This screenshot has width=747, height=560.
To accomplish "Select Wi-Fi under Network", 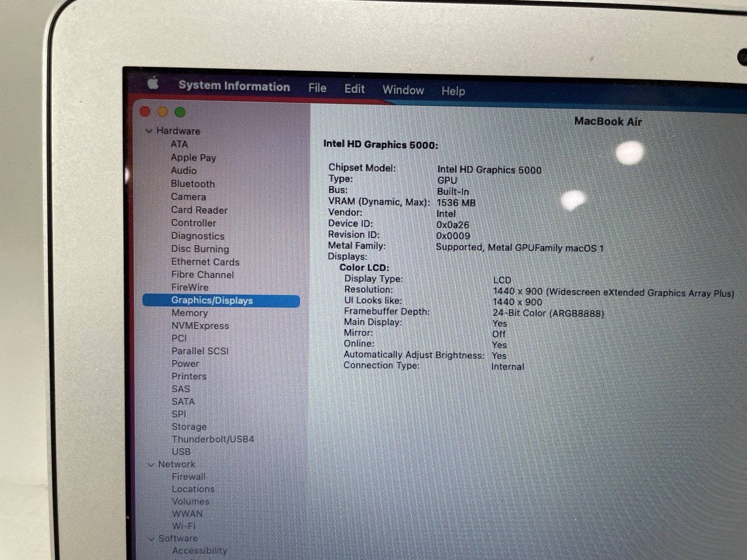I will 183,526.
